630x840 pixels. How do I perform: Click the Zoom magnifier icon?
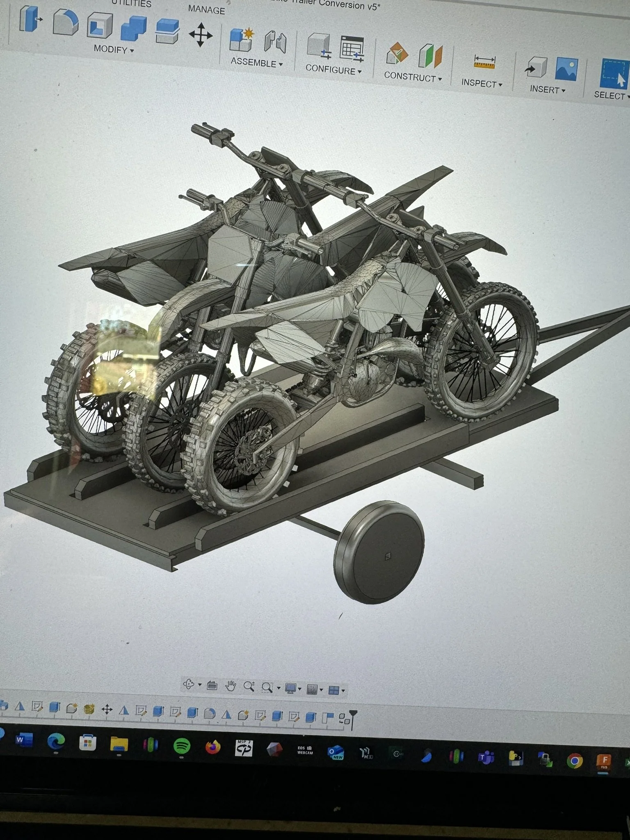pyautogui.click(x=249, y=686)
